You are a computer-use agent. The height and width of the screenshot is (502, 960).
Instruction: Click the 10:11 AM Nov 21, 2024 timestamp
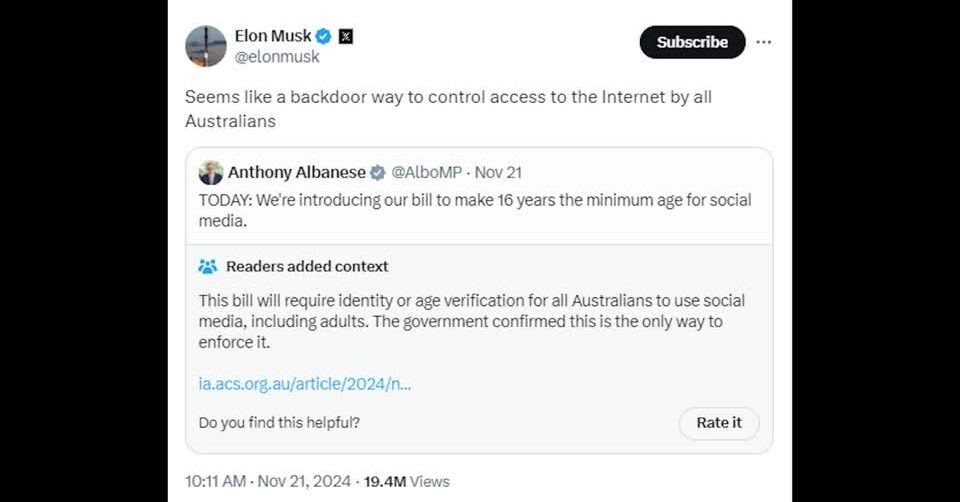(268, 481)
